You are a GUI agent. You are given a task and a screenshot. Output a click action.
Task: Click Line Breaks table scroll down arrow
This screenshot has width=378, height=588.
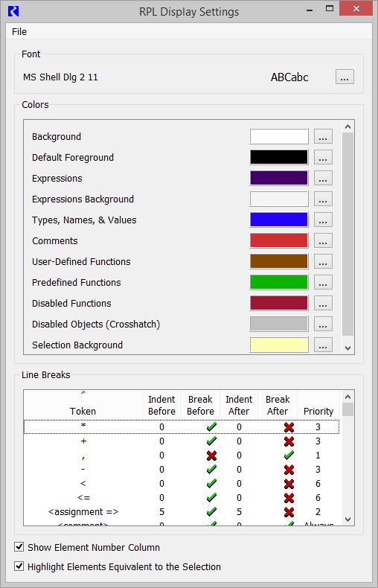tap(347, 520)
